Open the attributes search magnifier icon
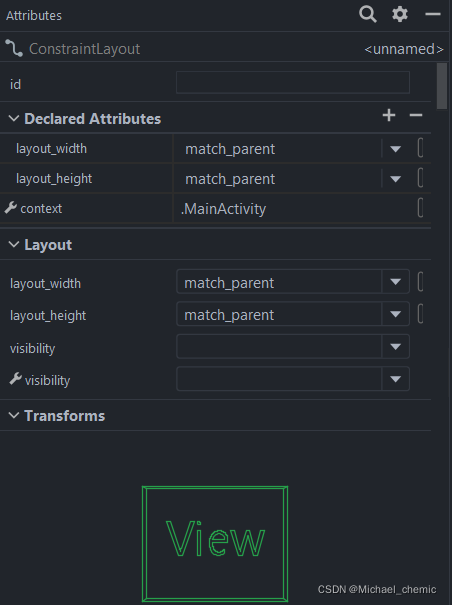 [367, 15]
